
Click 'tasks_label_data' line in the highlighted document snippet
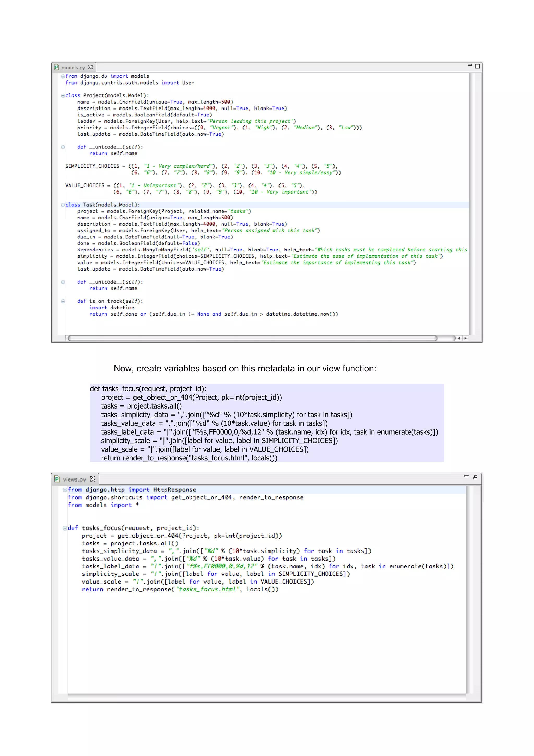pyautogui.click(x=269, y=432)
